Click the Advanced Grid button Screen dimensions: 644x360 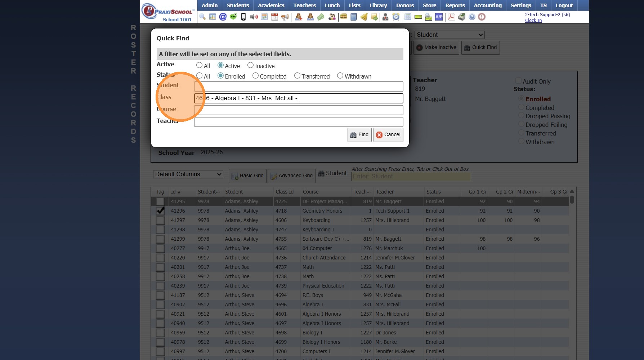[x=291, y=176]
